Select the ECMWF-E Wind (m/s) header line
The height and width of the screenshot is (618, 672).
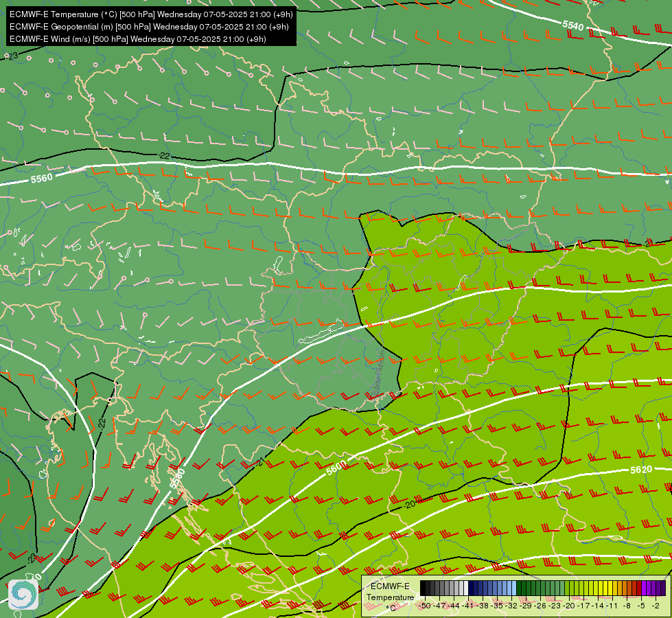[x=138, y=39]
